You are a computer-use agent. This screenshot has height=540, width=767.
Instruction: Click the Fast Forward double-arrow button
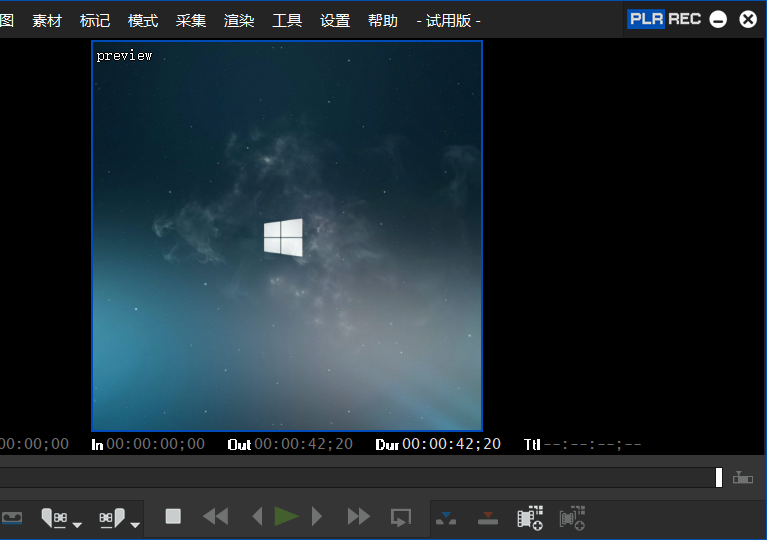click(359, 517)
